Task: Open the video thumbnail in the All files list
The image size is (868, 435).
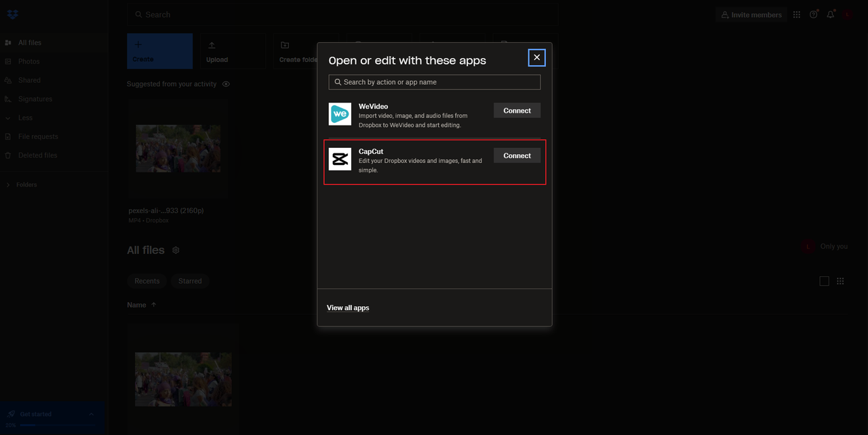Action: 183,379
